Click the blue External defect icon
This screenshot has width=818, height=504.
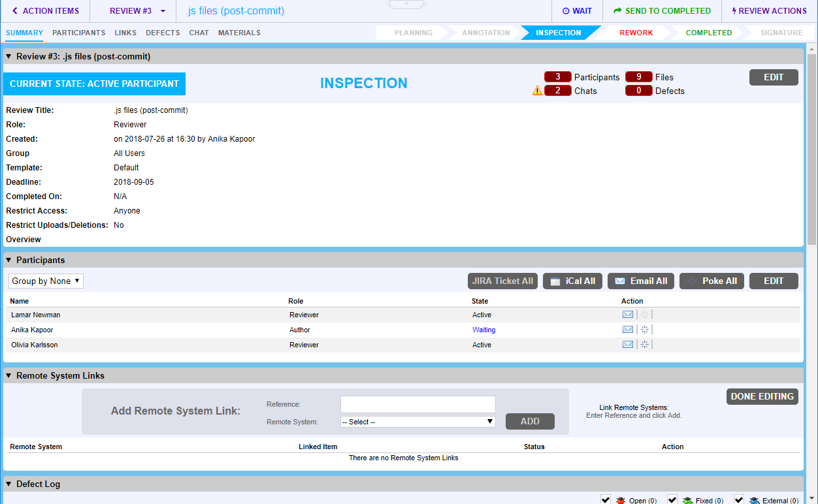point(756,500)
